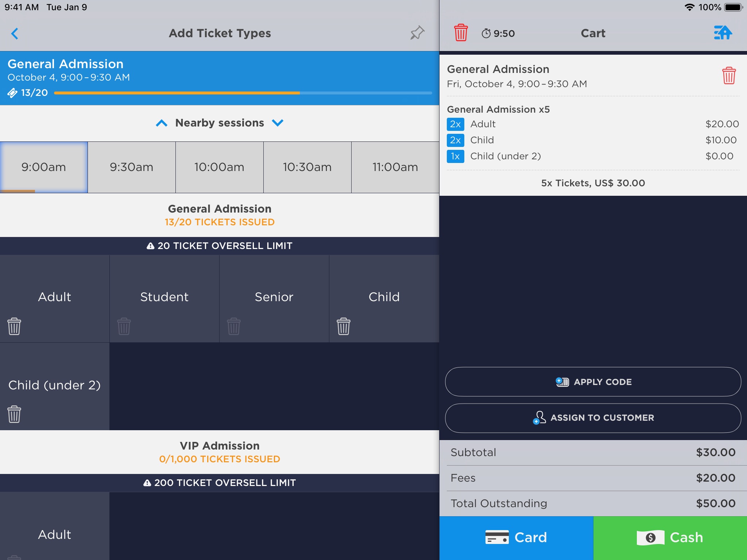Toggle favorite/pin icon on Add Ticket Types

(418, 33)
